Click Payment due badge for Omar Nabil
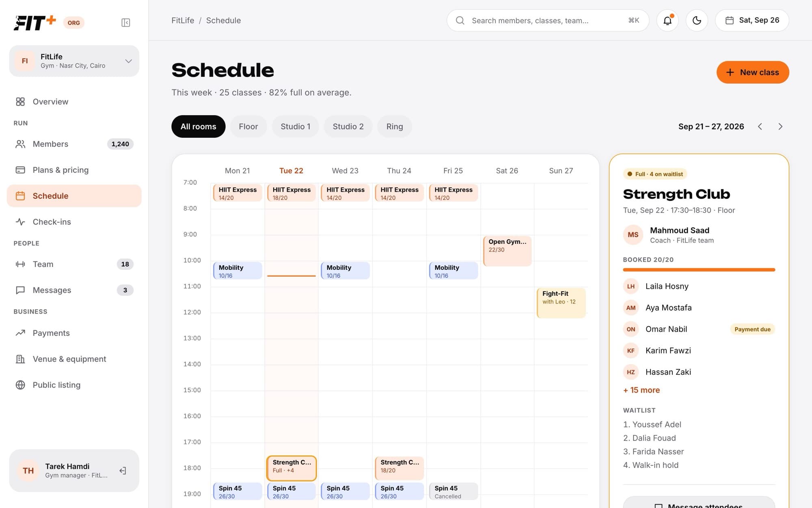Screen dimensions: 812x508 pos(752,329)
